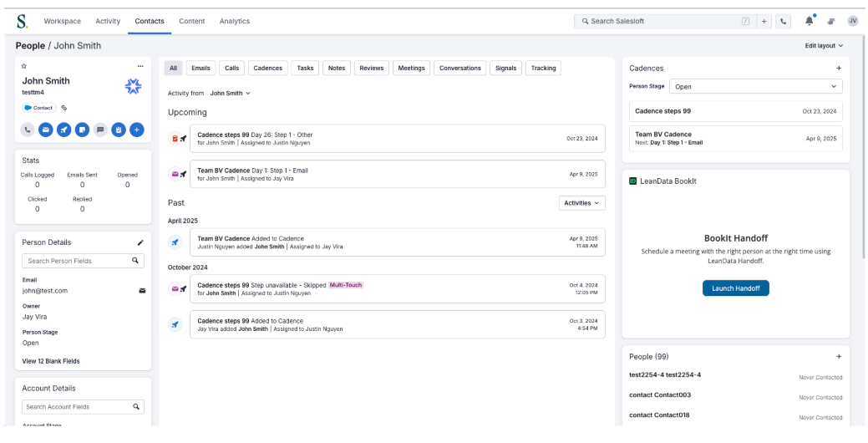The image size is (868, 443).
Task: Click the blue plus action button on contact card
Action: (x=137, y=130)
